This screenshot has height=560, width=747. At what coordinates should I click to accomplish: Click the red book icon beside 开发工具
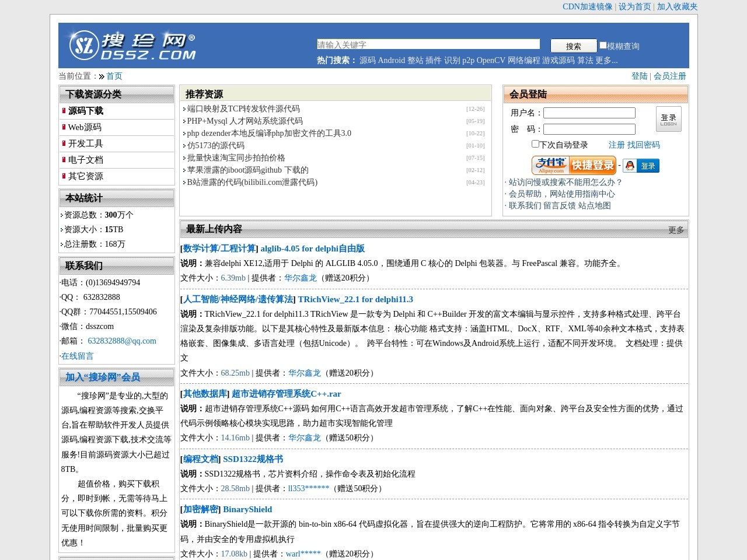coord(64,143)
